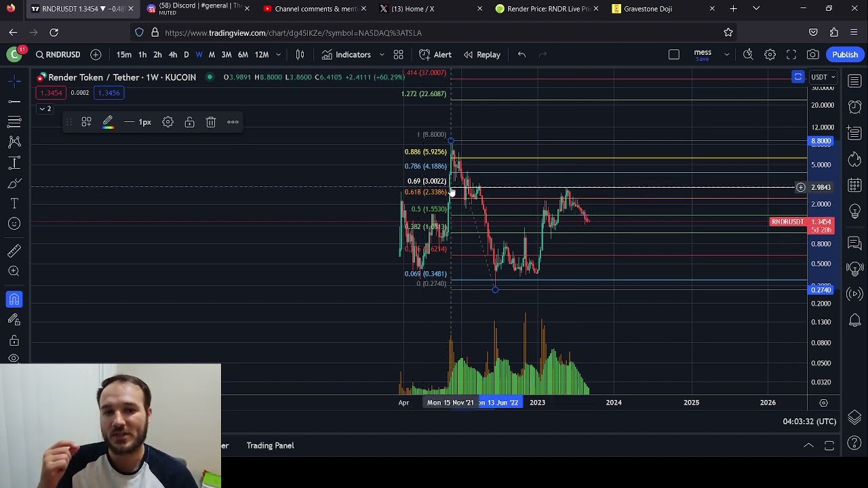Open the alerts clock panel in right sidebar
The image size is (868, 488).
click(x=854, y=106)
